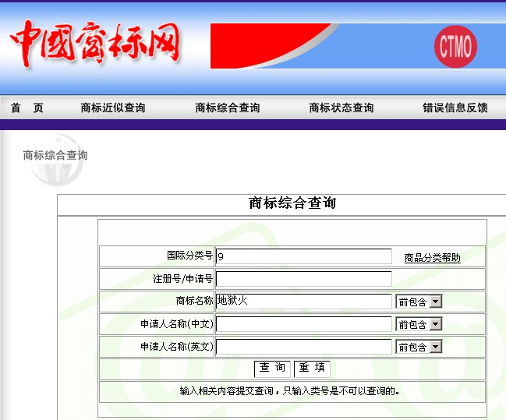The image size is (506, 420).
Task: Open 前包含 dropdown for 申请人名称(英文)
Action: pyautogui.click(x=419, y=347)
